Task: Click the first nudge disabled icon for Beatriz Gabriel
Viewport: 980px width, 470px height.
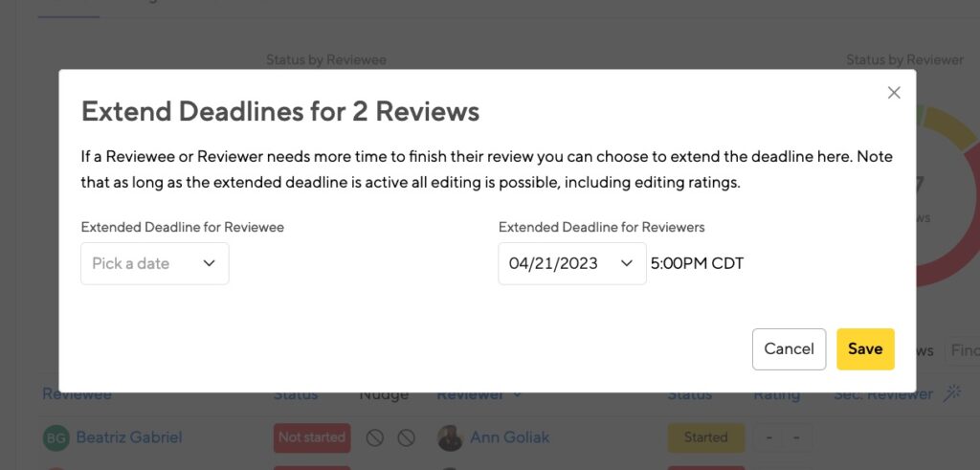Action: (375, 437)
